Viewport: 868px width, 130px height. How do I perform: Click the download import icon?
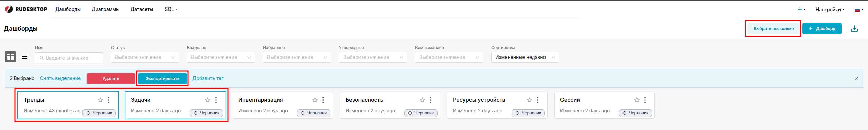[x=854, y=29]
